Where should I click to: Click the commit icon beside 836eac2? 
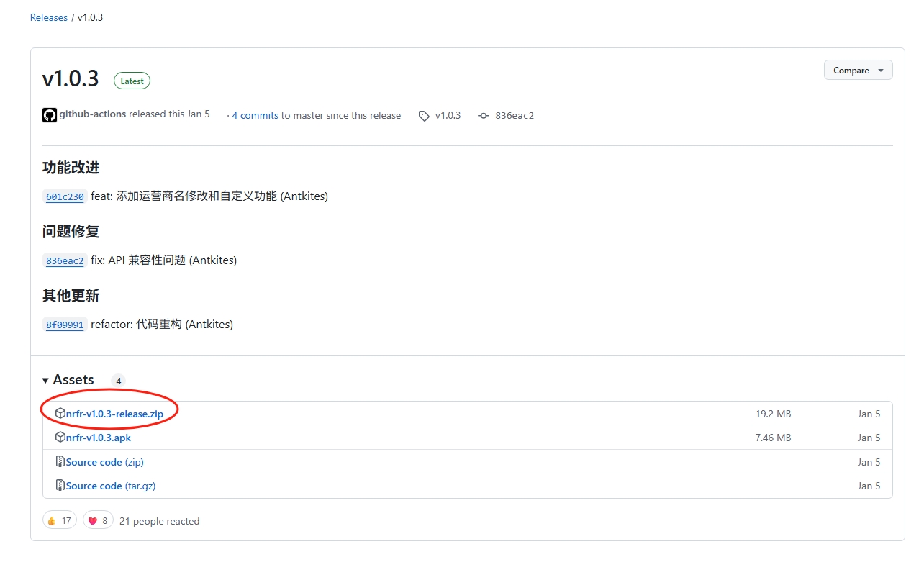pyautogui.click(x=484, y=116)
